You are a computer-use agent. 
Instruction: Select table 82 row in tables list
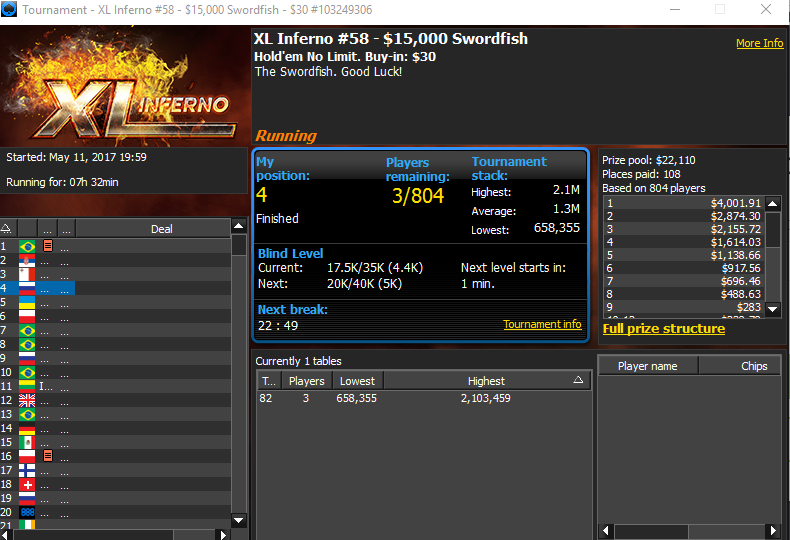click(424, 398)
